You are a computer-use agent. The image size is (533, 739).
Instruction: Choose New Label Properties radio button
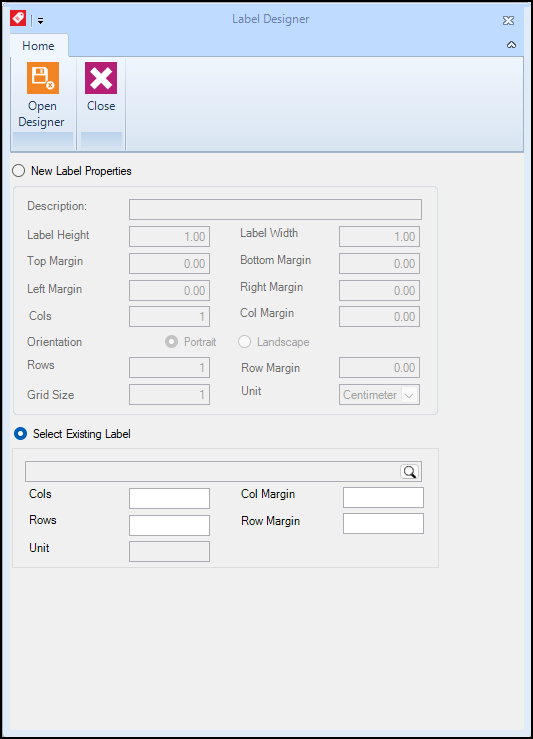(x=19, y=171)
